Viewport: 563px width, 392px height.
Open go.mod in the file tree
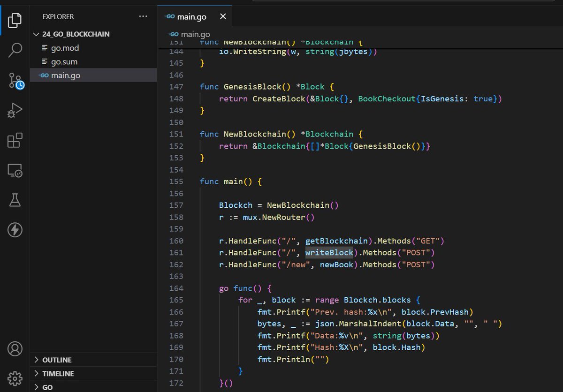point(93,48)
